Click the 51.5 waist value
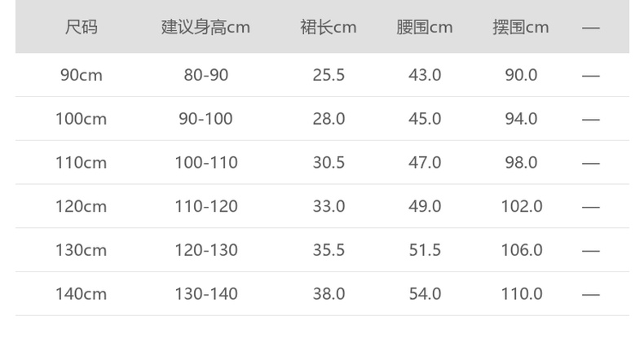 (425, 250)
